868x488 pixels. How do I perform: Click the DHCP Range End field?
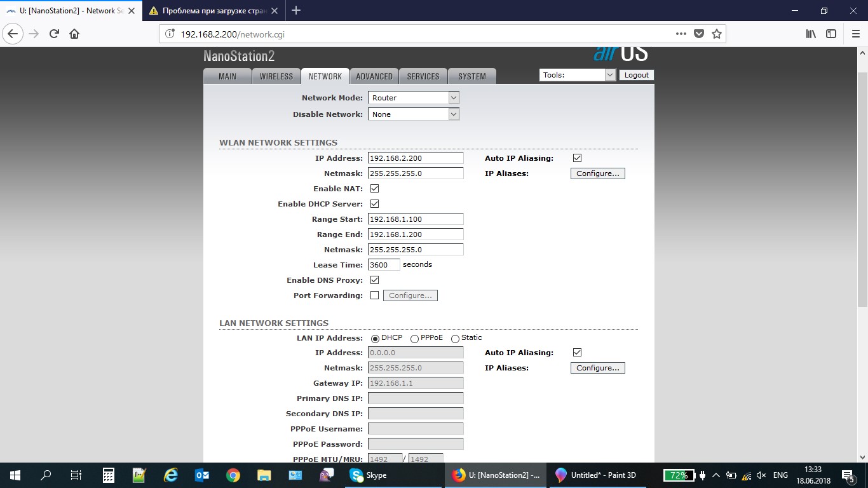[x=416, y=234]
